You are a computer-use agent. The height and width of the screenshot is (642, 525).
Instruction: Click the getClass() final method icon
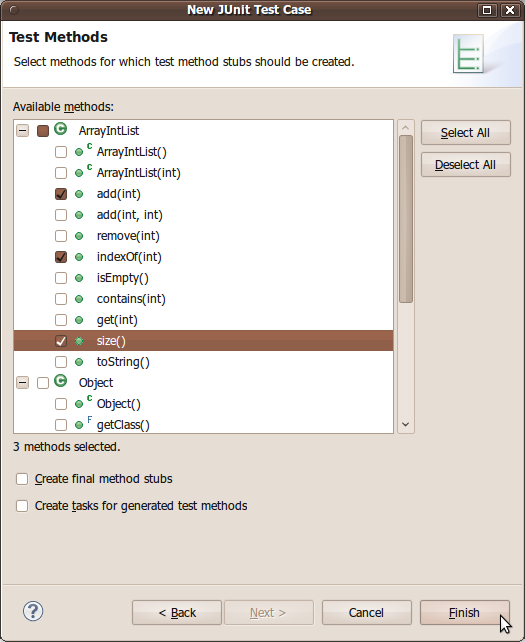pos(83,423)
